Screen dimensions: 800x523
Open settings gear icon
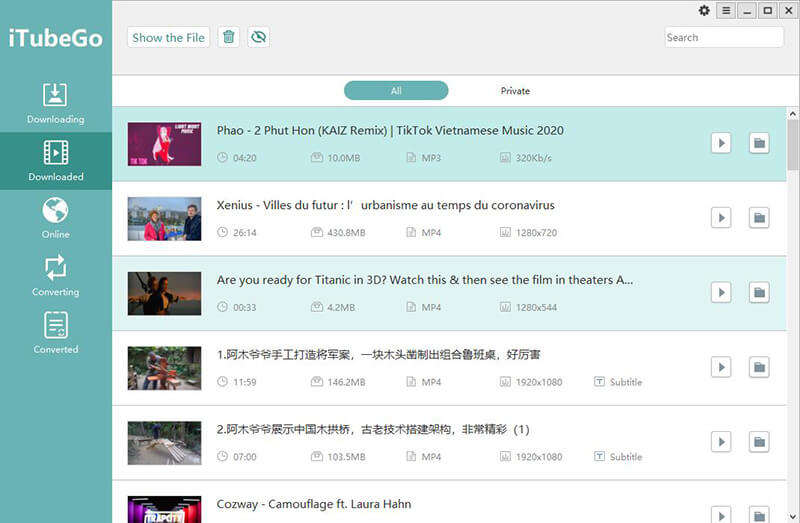pyautogui.click(x=704, y=11)
